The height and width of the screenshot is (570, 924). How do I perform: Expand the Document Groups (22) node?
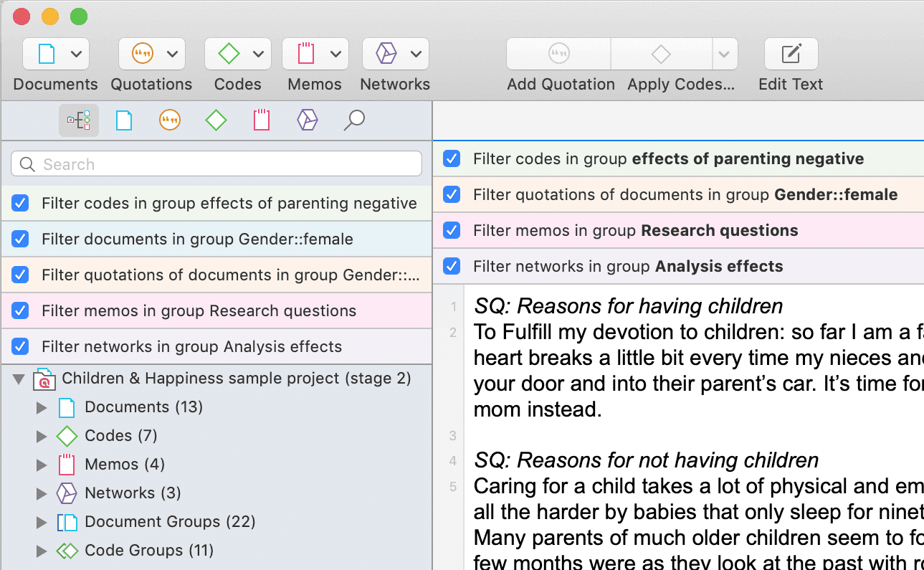[x=42, y=523]
